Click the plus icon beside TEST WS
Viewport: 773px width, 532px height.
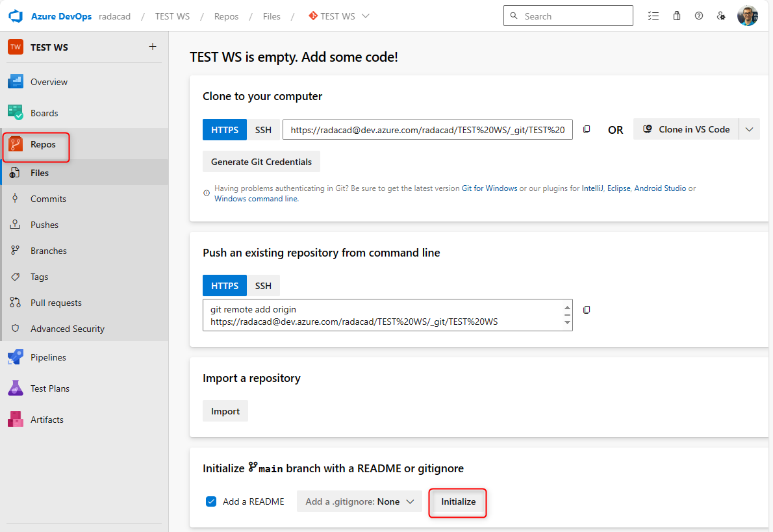point(153,47)
